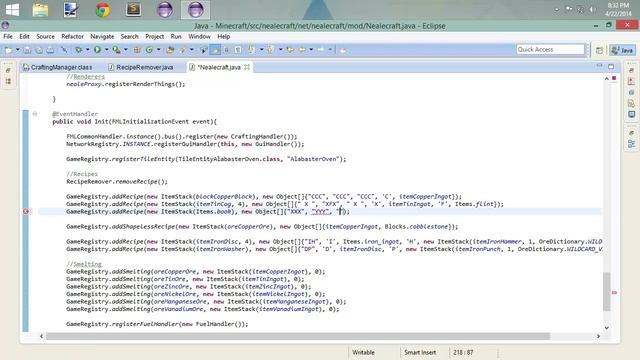Click the red error square on overview ruler
This screenshot has height=360, width=640.
click(x=614, y=78)
